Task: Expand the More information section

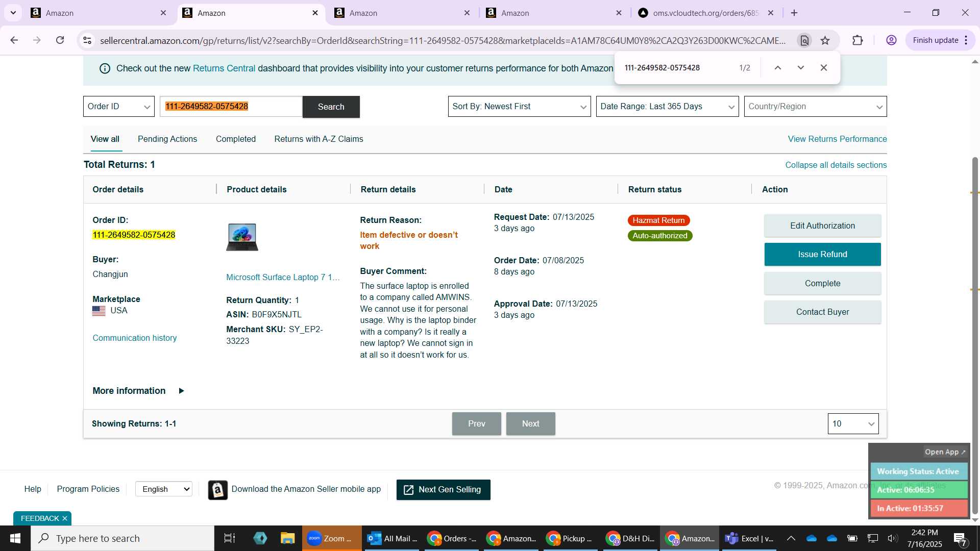Action: [138, 391]
